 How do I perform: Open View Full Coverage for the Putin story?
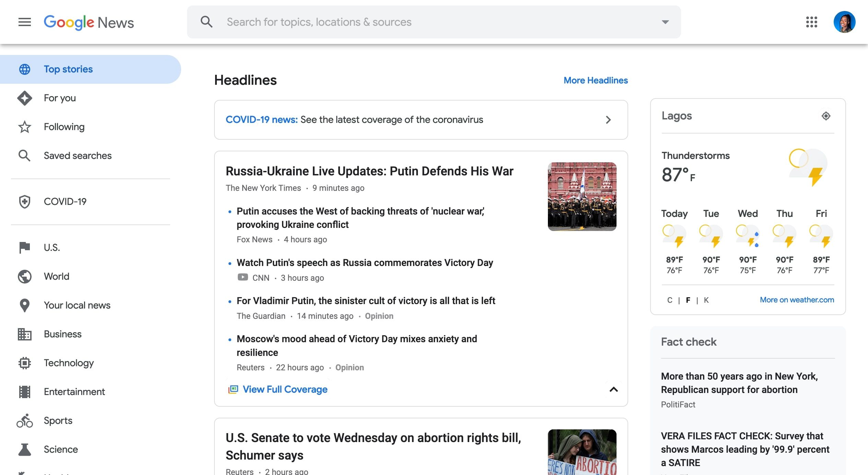coord(285,389)
